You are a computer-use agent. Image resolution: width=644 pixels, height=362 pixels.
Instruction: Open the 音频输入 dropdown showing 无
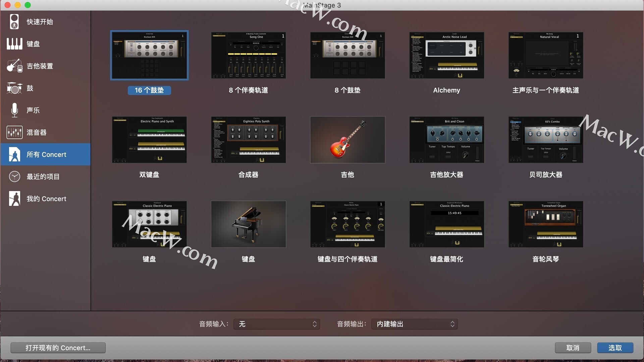(x=276, y=324)
